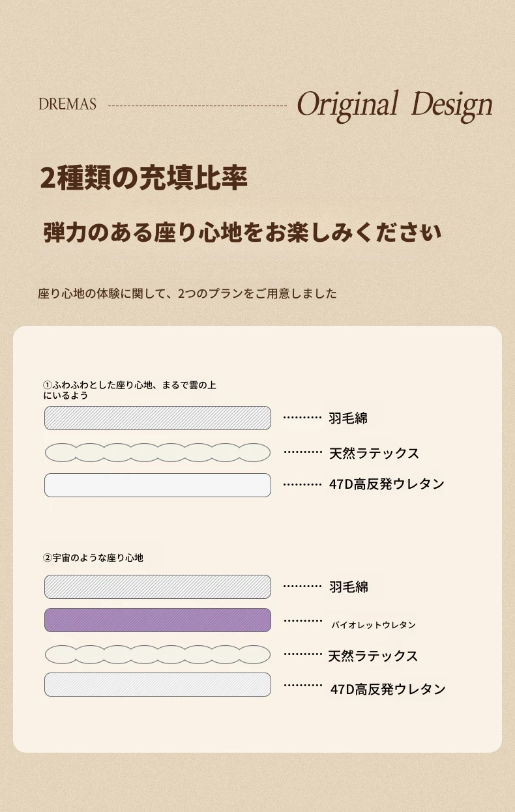Click the Original Design heading
This screenshot has width=515, height=812.
pyautogui.click(x=394, y=106)
